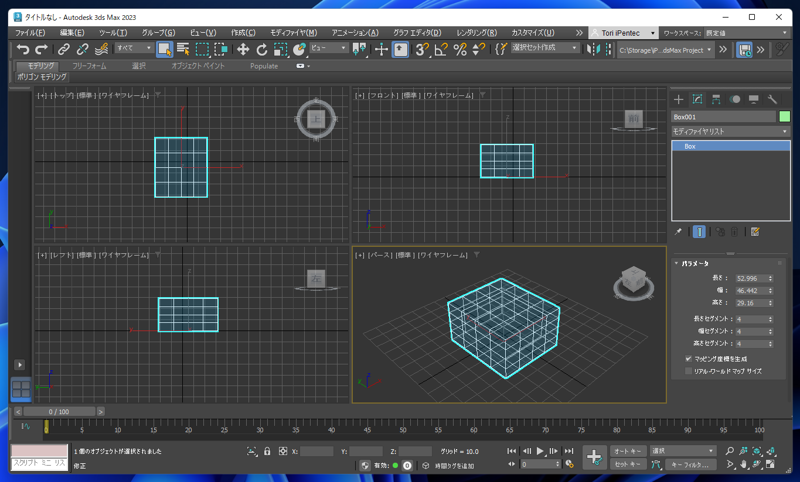800x482 pixels.
Task: Toggle the Angle Snap button
Action: pyautogui.click(x=441, y=49)
